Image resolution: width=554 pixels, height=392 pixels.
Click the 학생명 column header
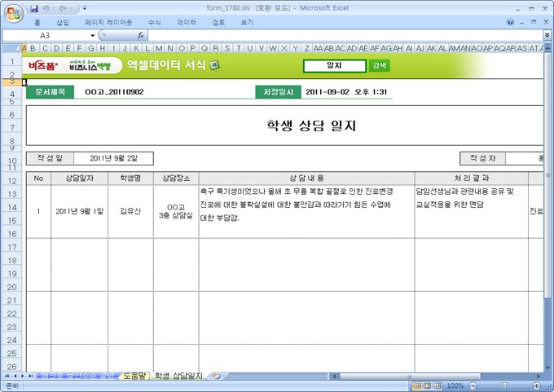[x=130, y=178]
